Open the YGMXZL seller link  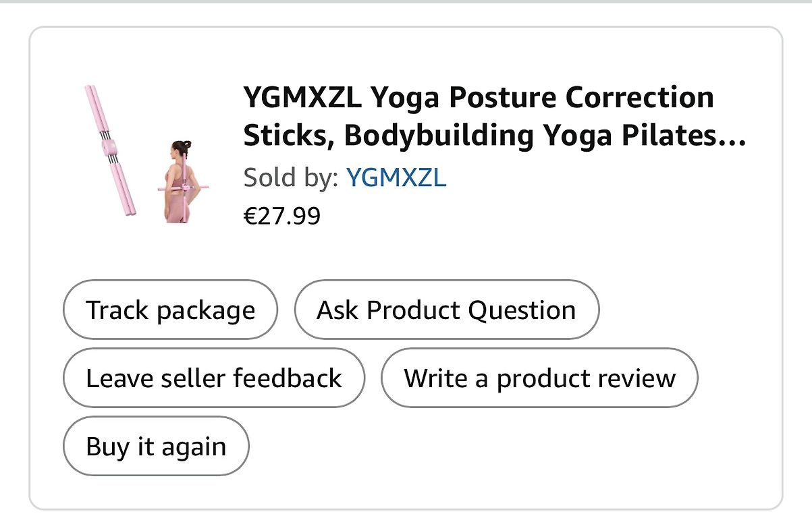pyautogui.click(x=396, y=178)
